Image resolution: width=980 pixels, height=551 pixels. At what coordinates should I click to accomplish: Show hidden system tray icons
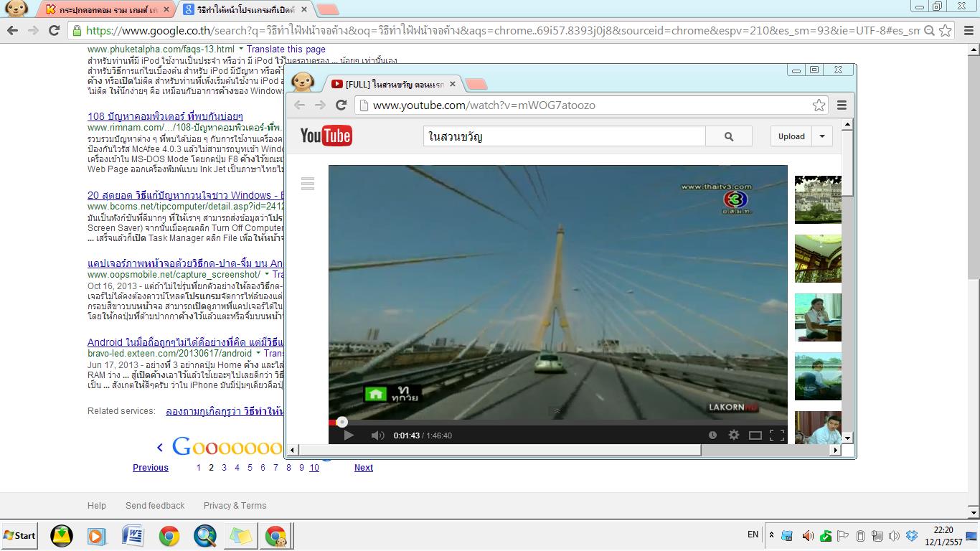(771, 535)
